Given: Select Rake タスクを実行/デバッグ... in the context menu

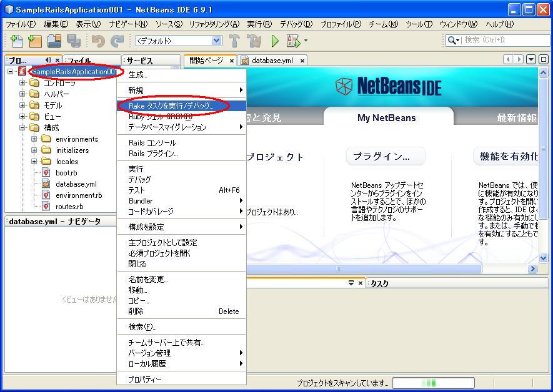Looking at the screenshot, I should 181,105.
